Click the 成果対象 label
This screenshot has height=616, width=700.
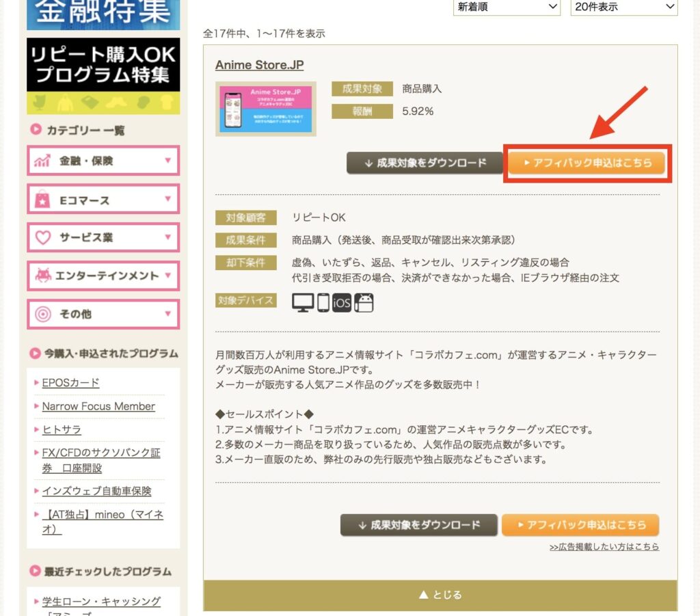(362, 89)
